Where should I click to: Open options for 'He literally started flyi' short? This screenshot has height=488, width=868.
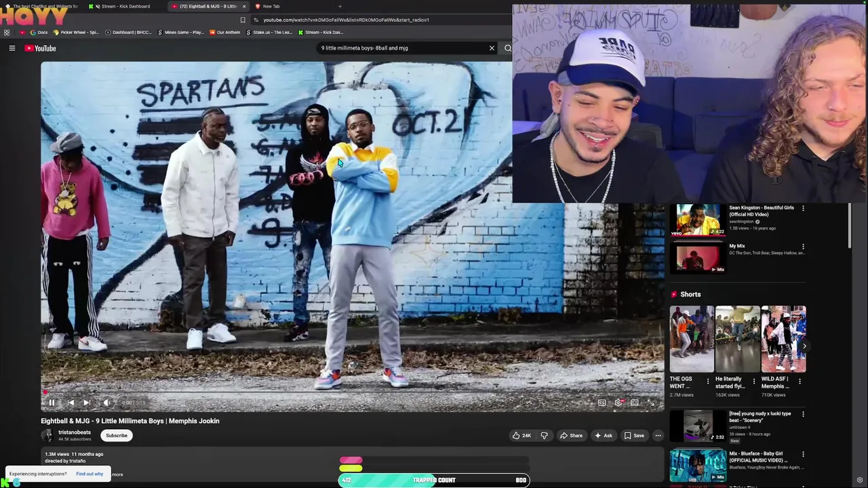[x=753, y=382]
